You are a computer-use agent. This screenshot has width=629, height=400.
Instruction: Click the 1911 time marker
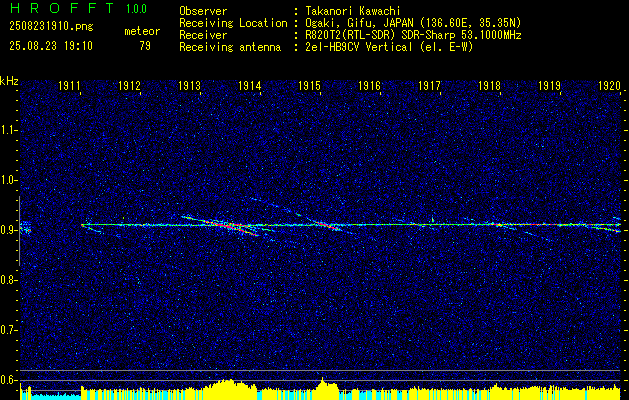(x=70, y=85)
